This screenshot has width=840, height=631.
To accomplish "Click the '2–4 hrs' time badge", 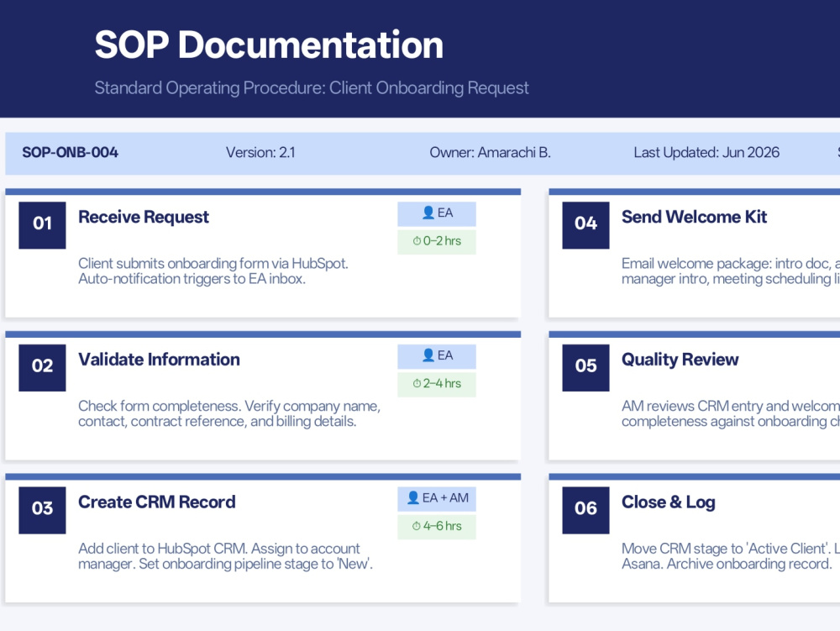I will coord(437,385).
